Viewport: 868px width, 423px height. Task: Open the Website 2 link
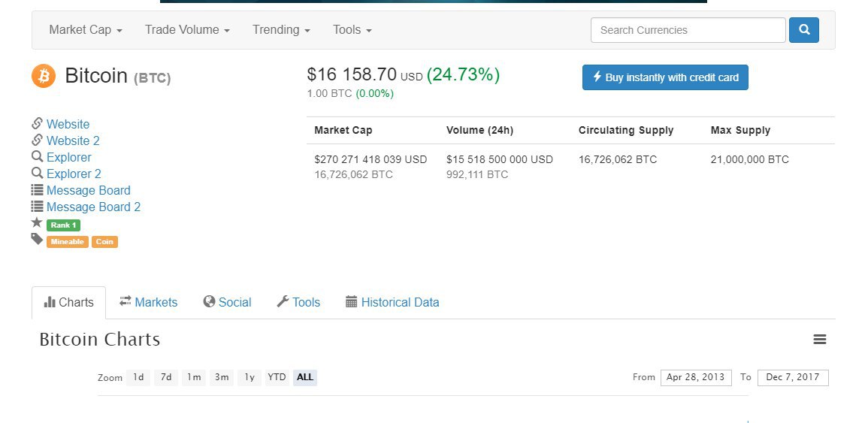[73, 140]
